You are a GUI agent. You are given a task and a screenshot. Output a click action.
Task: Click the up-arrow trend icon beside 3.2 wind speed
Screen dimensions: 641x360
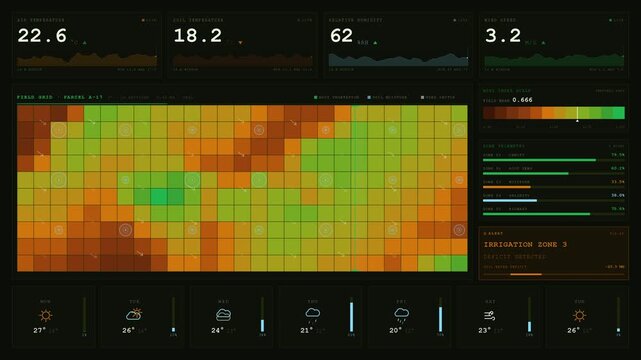click(543, 42)
